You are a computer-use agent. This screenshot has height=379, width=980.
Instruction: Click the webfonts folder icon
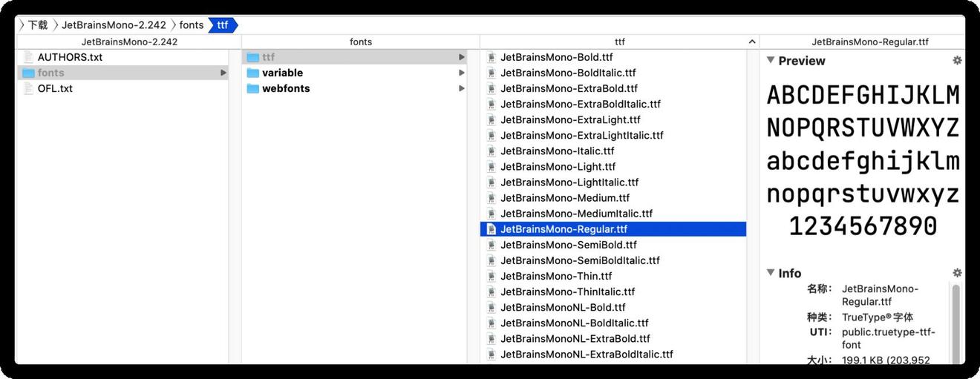point(252,88)
